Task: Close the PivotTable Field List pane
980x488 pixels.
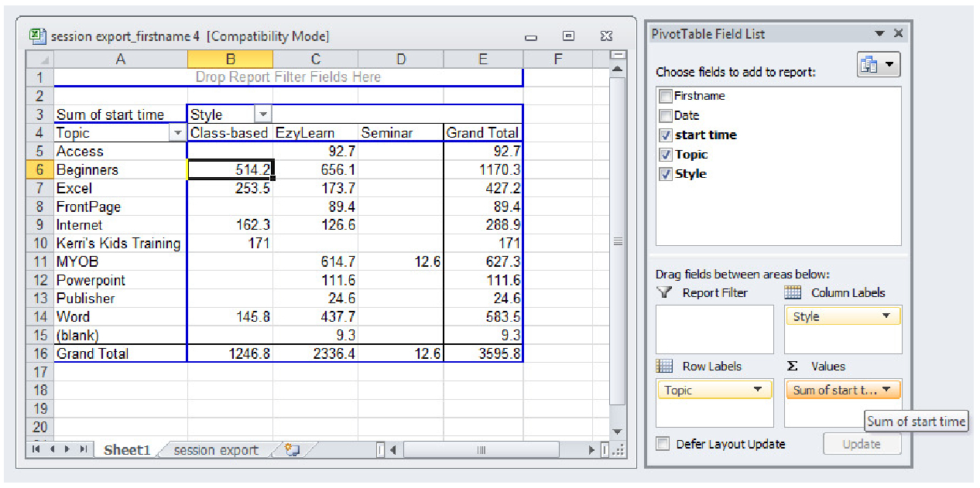Action: pos(898,33)
